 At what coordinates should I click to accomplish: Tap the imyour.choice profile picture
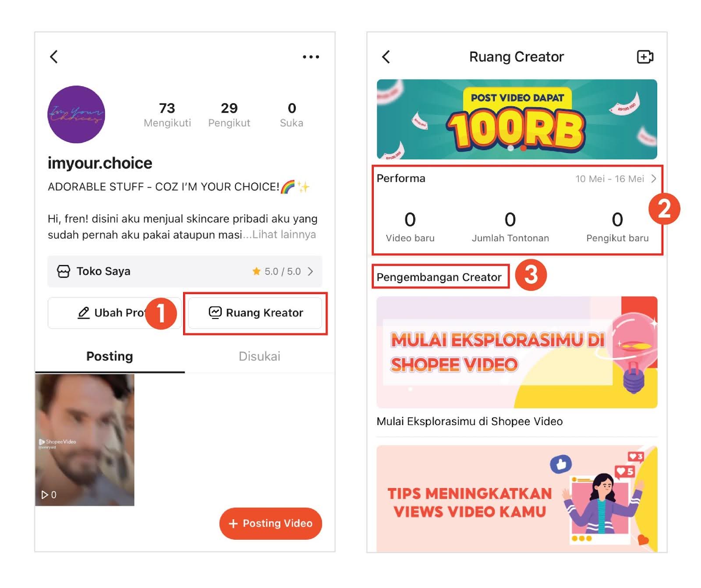coord(76,114)
